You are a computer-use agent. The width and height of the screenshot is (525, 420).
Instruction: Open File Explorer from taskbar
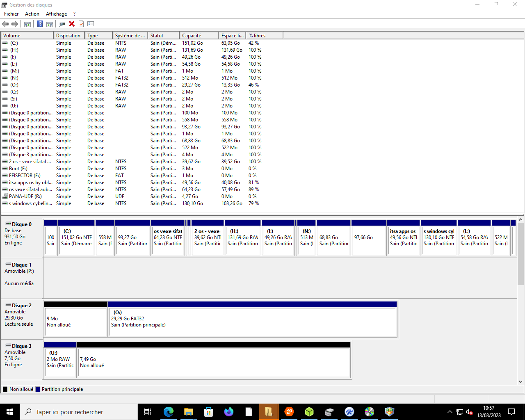[x=188, y=412]
